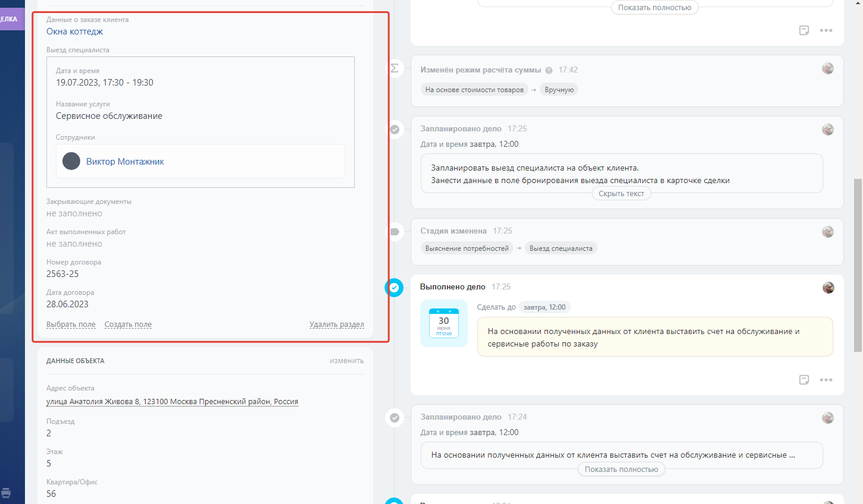
Task: Click calendar icon showing 30 июня
Action: [x=444, y=323]
